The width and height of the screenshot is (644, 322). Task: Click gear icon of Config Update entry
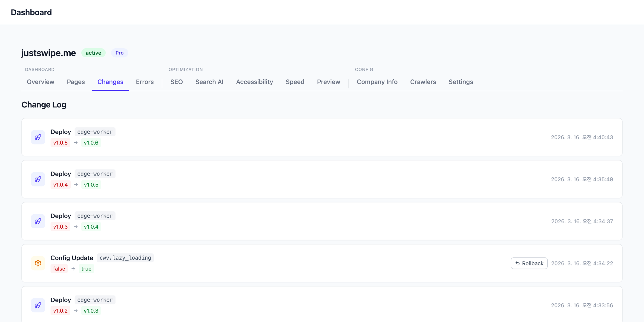[38, 263]
